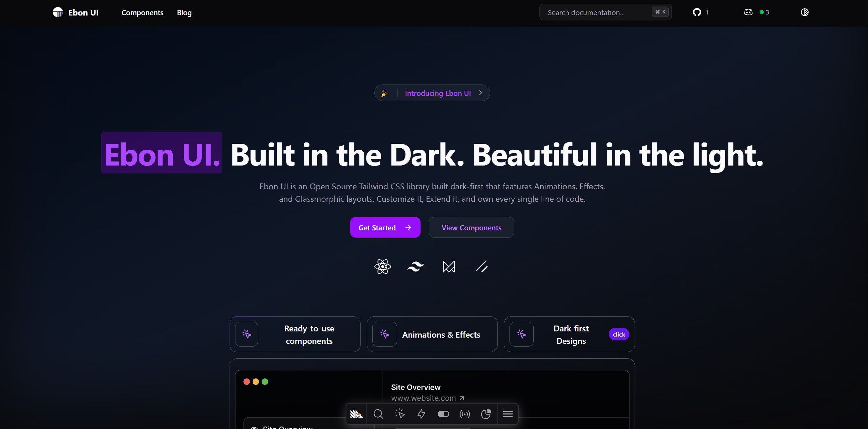Image resolution: width=868 pixels, height=429 pixels.
Task: Click the Tailwind CSS wave icon
Action: click(x=416, y=267)
